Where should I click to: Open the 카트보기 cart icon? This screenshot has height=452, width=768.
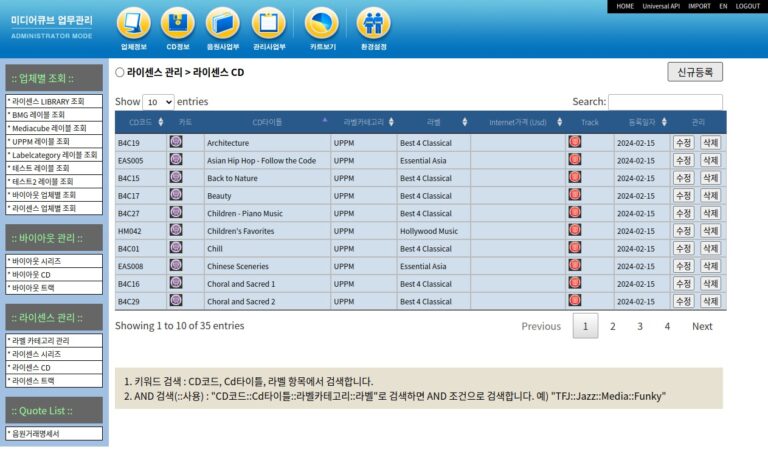(322, 24)
